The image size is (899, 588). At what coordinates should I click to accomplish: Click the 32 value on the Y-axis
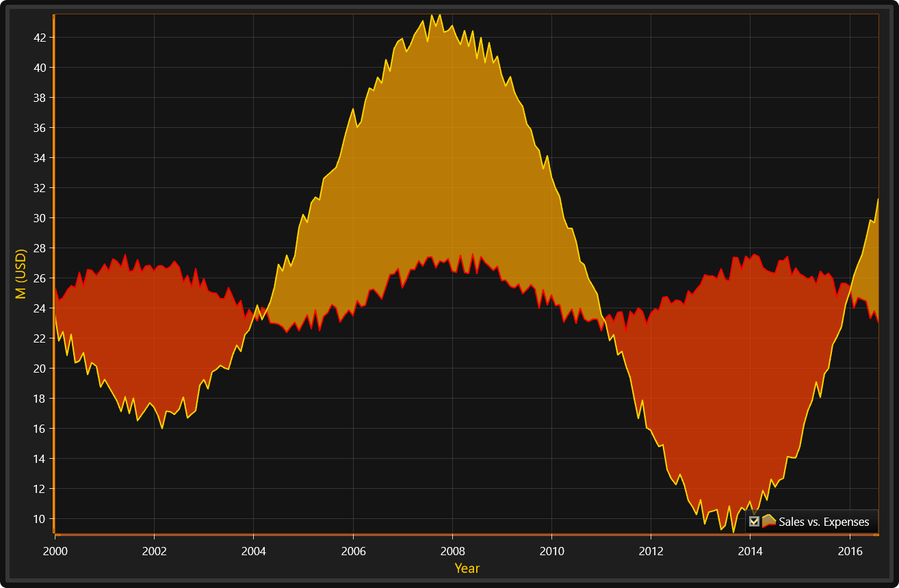[40, 188]
